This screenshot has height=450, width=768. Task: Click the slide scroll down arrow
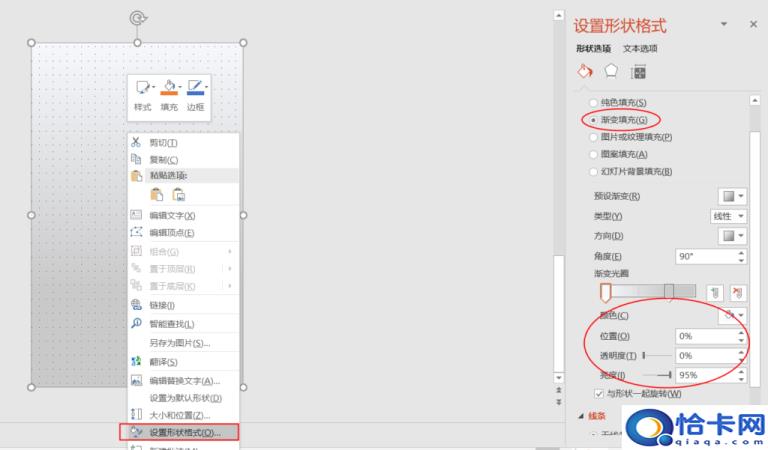pos(559,378)
